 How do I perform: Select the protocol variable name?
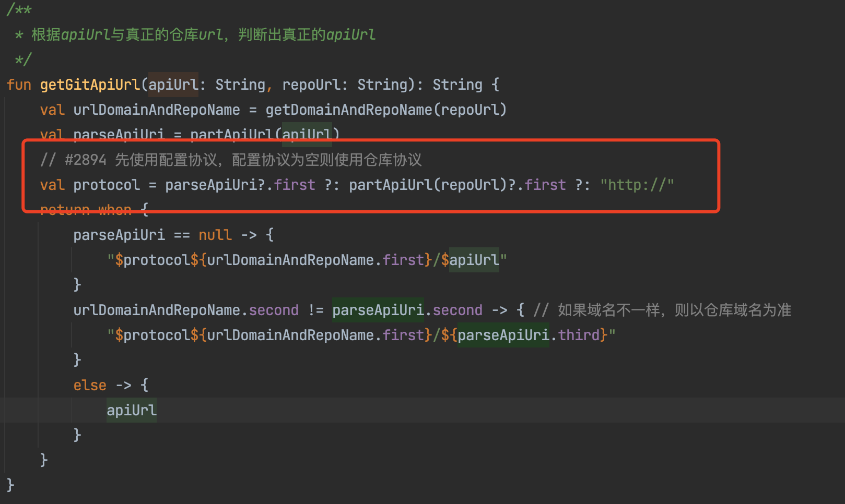pos(107,184)
